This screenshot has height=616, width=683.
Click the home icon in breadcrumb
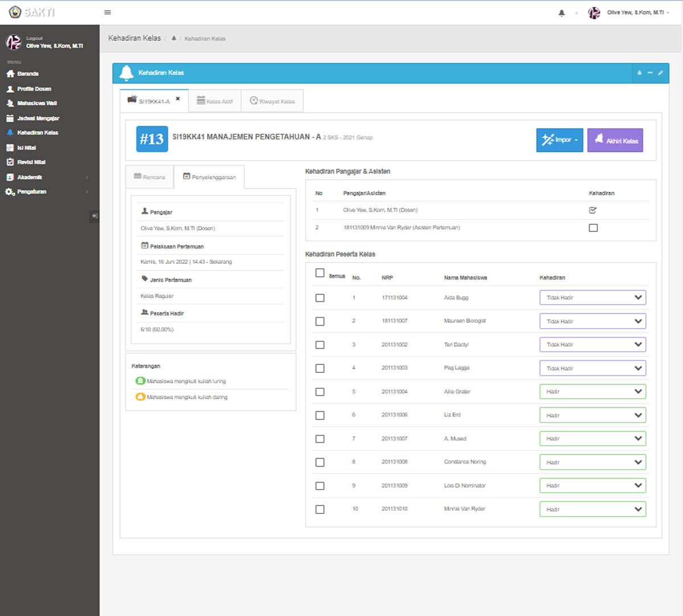tap(174, 39)
